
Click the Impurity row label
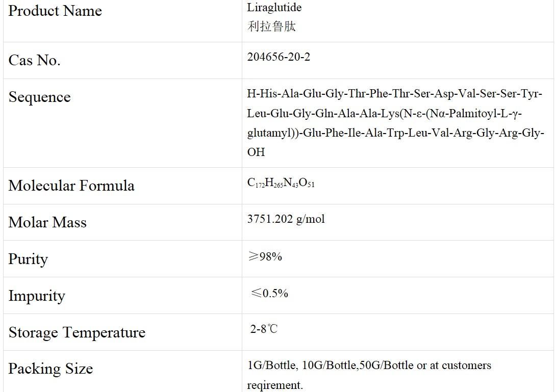[37, 296]
